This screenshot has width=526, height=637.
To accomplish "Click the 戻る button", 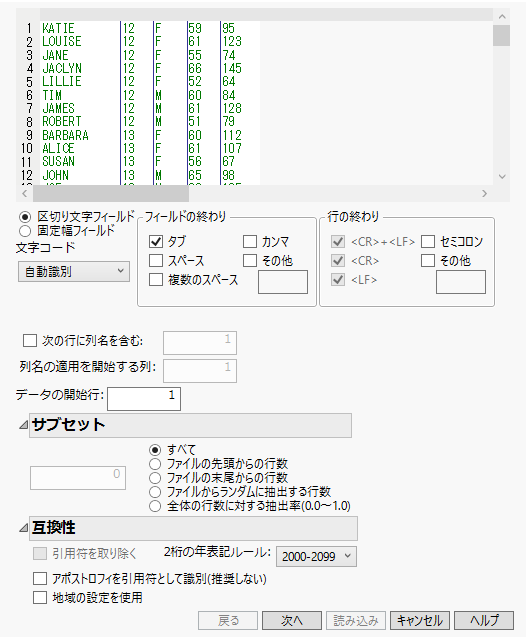I will [x=228, y=620].
